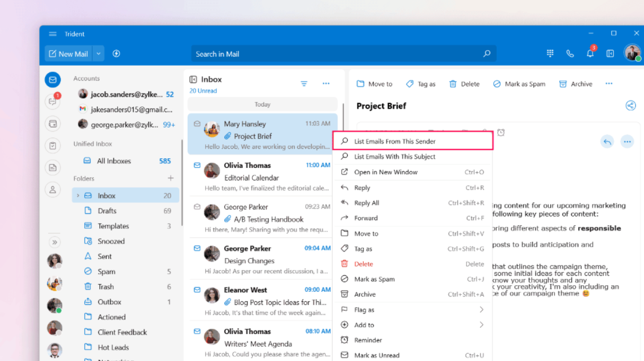Expand Flag as submenu

(412, 310)
